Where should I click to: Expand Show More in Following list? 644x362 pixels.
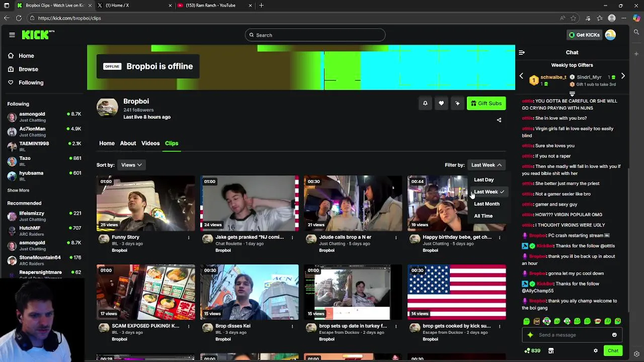(x=18, y=191)
